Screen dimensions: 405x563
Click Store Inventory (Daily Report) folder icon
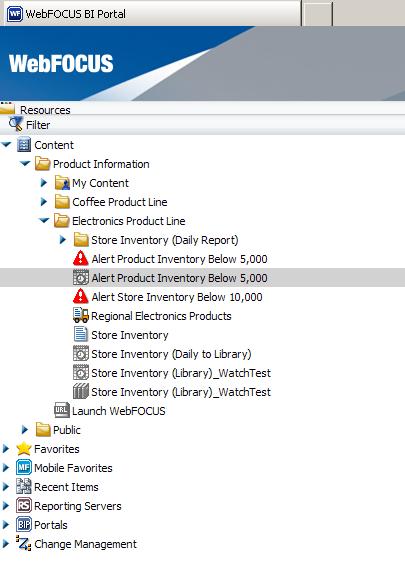point(81,239)
